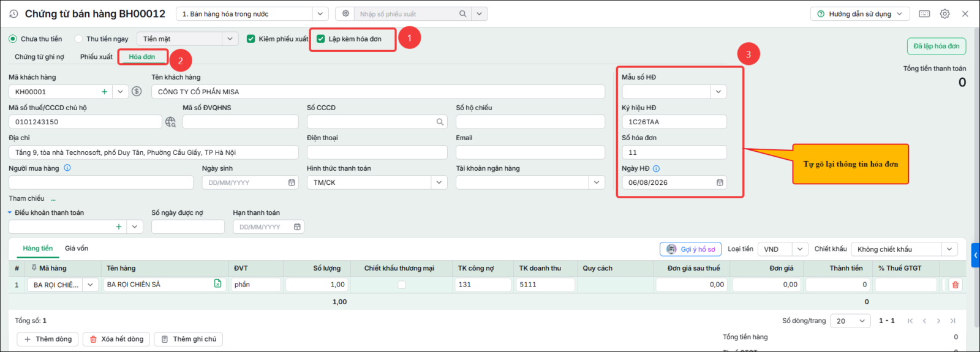Click Số hóa đơn field

pyautogui.click(x=674, y=152)
